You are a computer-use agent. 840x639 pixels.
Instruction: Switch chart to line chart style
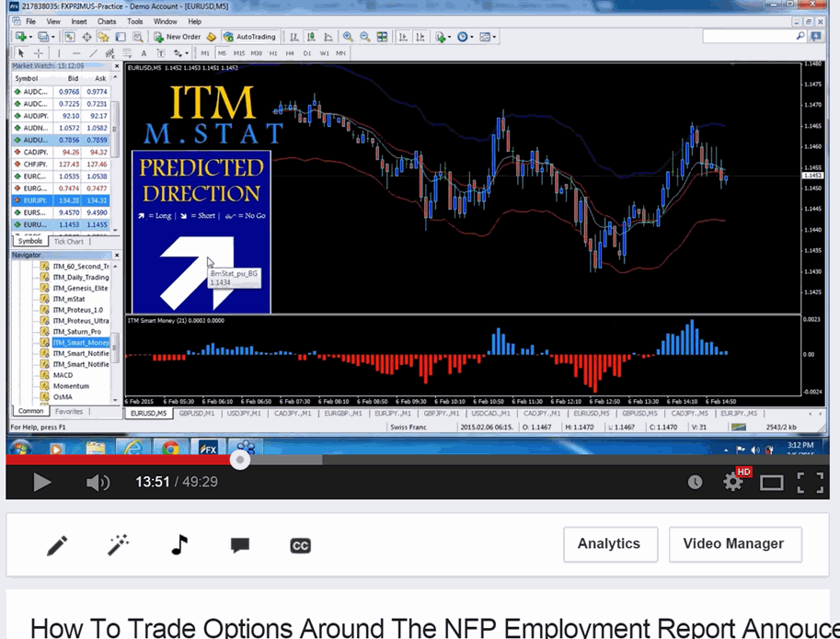[x=328, y=37]
